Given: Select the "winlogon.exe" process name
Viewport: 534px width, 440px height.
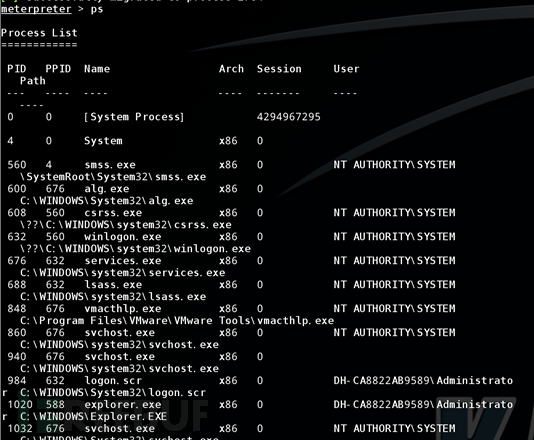Looking at the screenshot, I should pyautogui.click(x=123, y=237).
